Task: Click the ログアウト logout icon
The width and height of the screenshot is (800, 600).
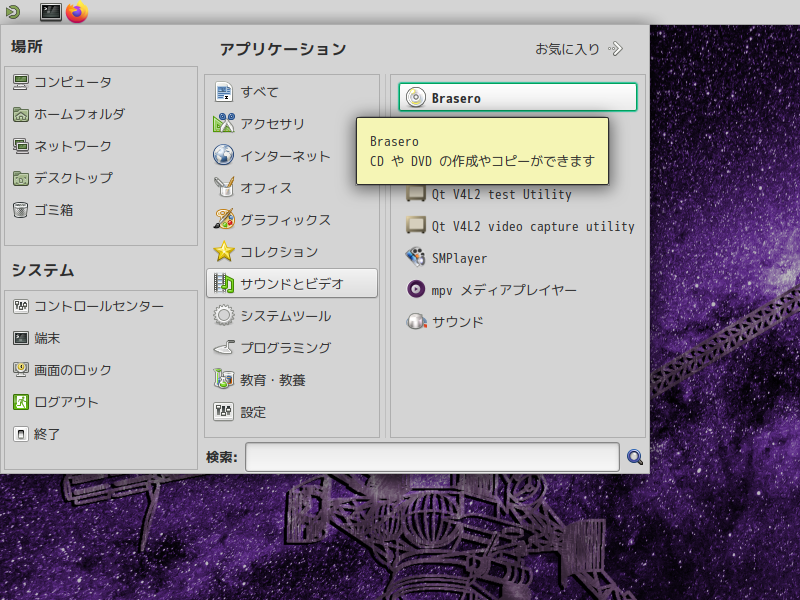Action: click(x=20, y=402)
